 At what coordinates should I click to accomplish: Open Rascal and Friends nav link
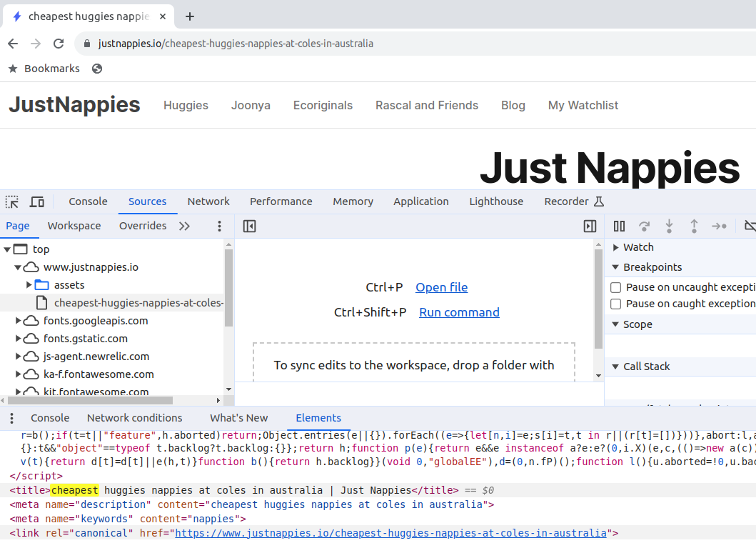[427, 105]
